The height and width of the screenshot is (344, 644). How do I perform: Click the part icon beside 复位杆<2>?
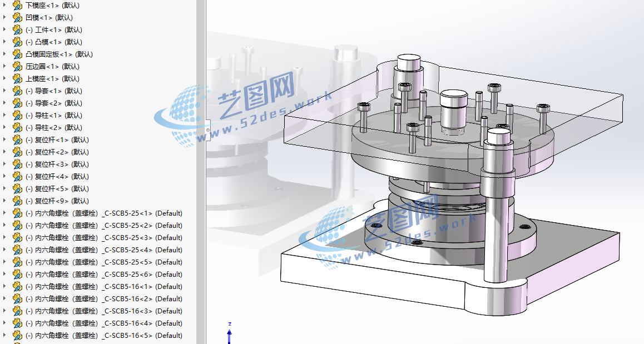(17, 152)
